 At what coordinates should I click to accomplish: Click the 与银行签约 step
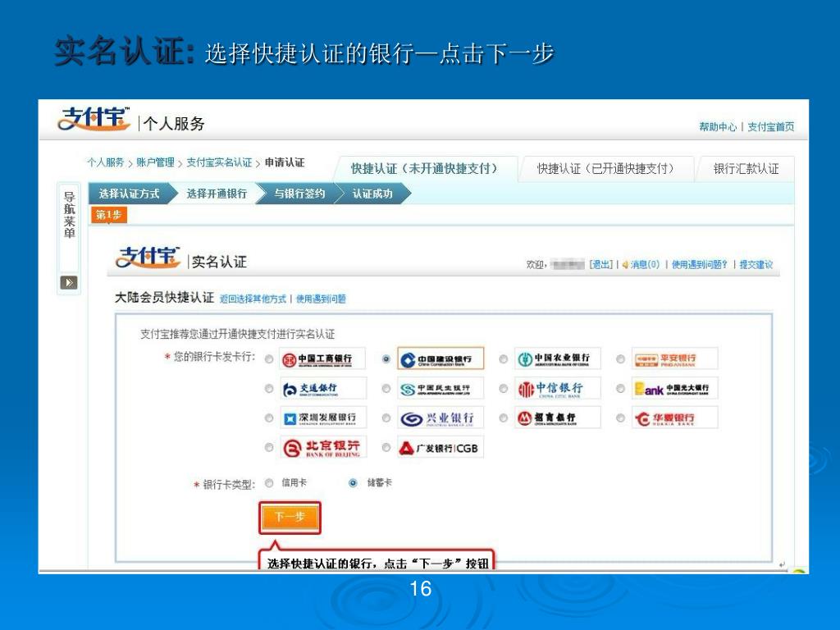point(300,194)
